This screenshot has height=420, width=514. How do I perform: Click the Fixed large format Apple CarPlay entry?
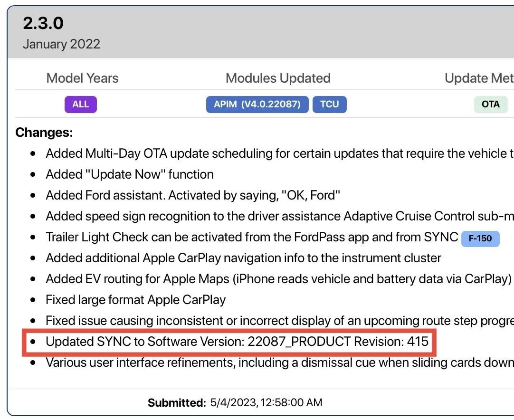click(135, 300)
